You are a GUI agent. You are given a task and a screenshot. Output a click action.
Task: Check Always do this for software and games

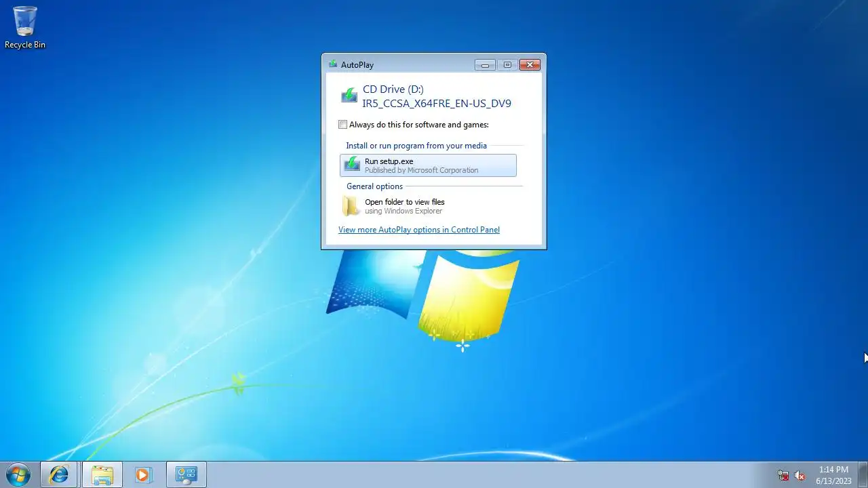click(343, 125)
